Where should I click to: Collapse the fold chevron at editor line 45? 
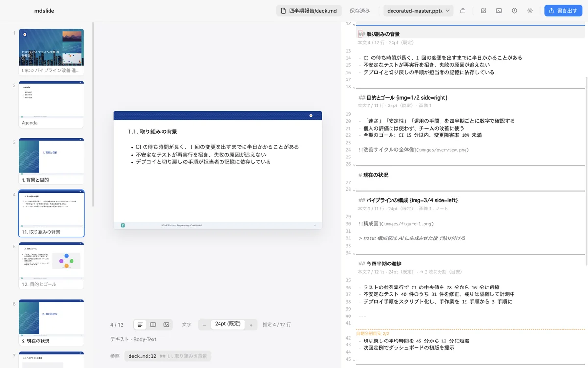[354, 360]
